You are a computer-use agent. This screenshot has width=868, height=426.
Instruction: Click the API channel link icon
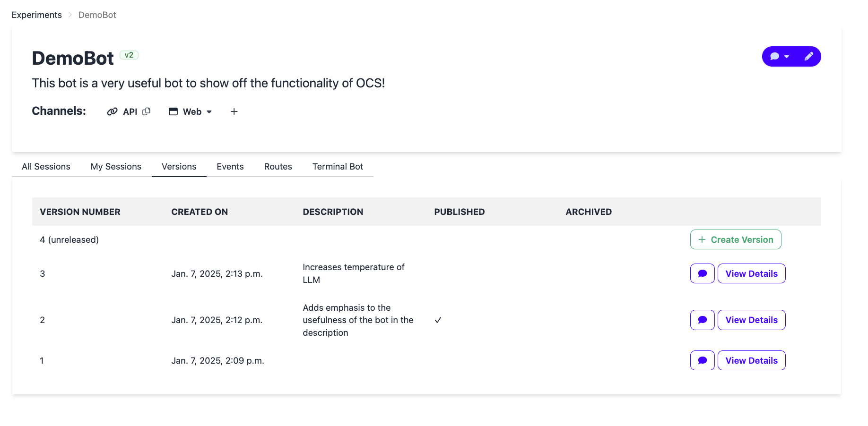(112, 111)
